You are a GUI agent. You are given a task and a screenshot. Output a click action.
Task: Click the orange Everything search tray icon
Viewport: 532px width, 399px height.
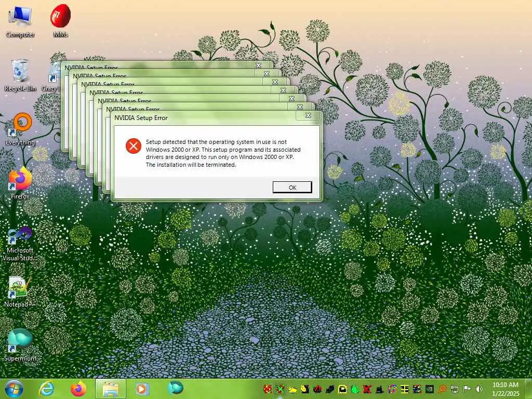[x=442, y=389]
